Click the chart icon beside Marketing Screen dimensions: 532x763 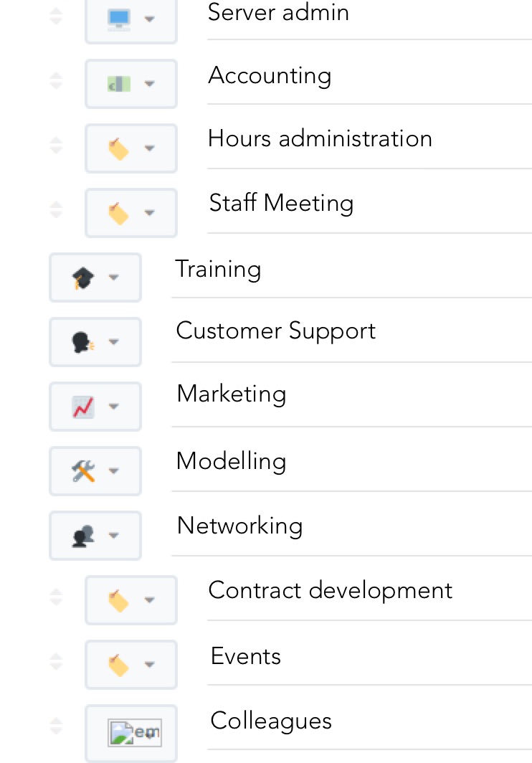(x=83, y=407)
